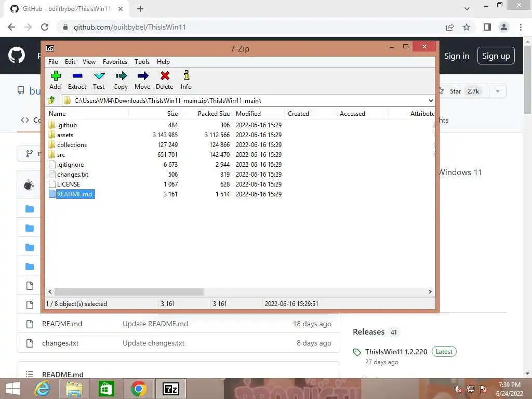Share this page from address bar
The image size is (532, 399).
(450, 27)
